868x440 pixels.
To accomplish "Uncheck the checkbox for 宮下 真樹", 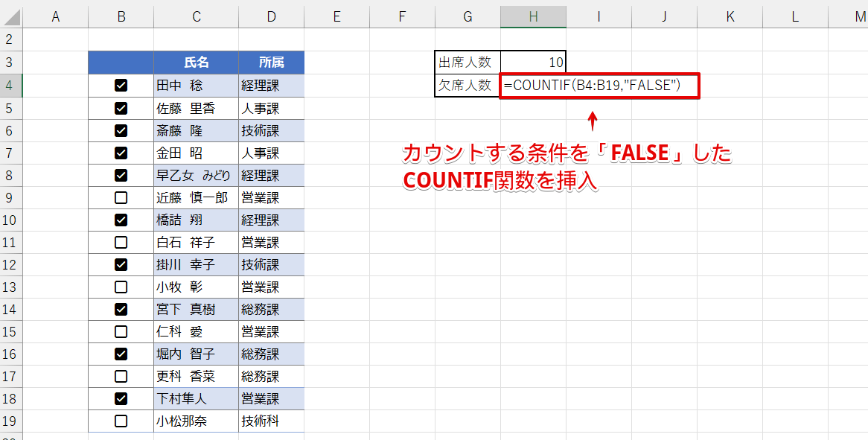I will 121,309.
